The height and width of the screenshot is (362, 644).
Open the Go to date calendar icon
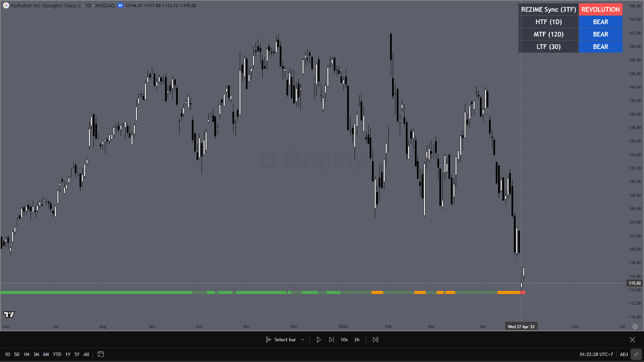pyautogui.click(x=100, y=354)
